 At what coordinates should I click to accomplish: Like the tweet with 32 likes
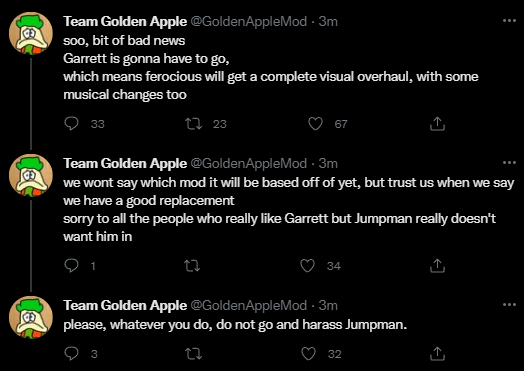click(308, 354)
